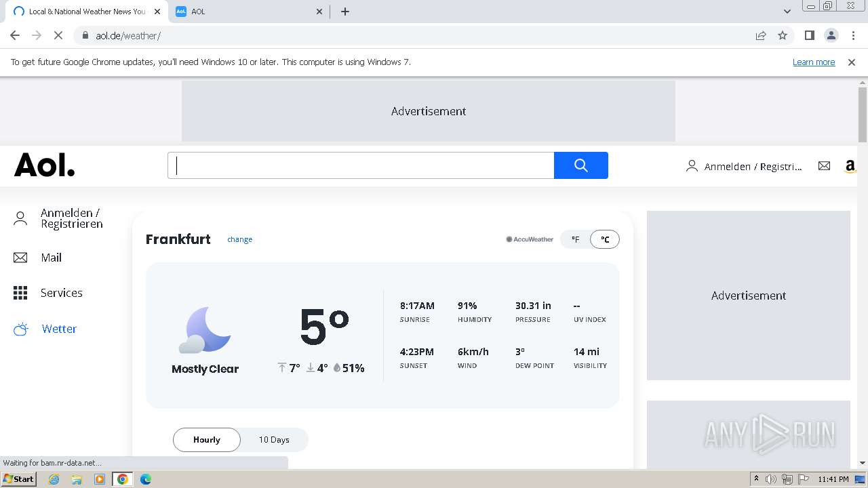Open File Explorer from the taskbar

tap(77, 479)
